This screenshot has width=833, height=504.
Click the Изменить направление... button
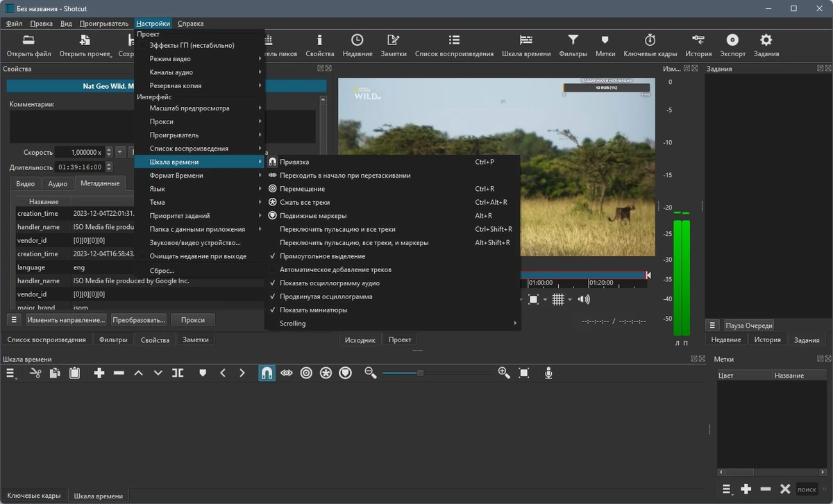click(67, 320)
